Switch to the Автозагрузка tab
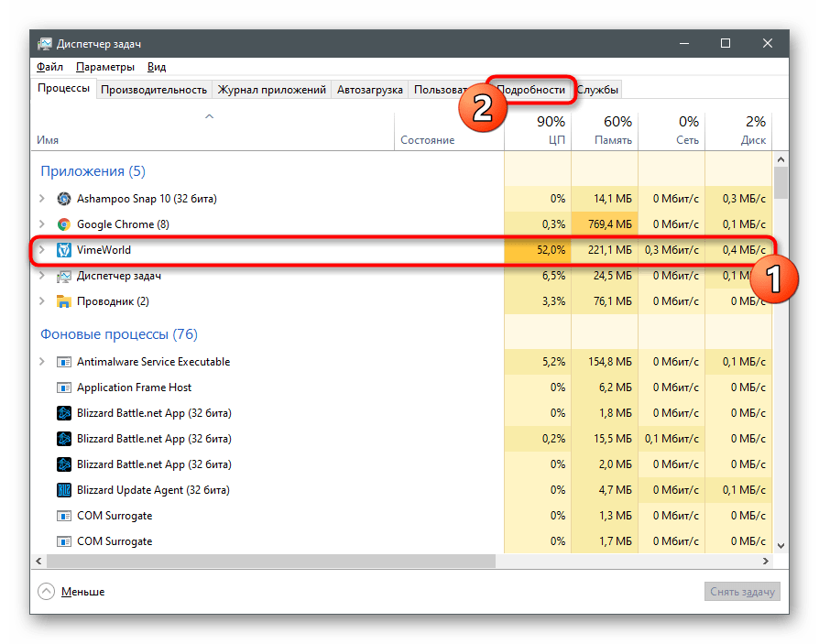This screenshot has width=819, height=644. 370,90
